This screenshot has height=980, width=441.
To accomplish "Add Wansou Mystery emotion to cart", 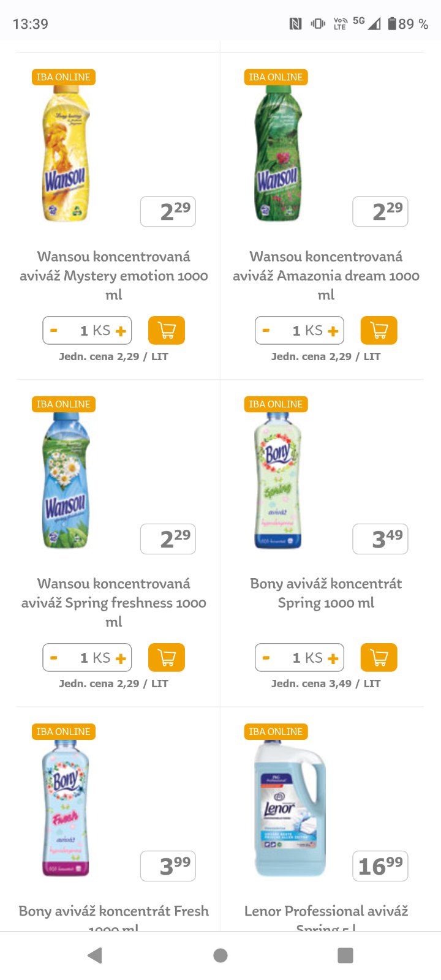I will point(167,331).
